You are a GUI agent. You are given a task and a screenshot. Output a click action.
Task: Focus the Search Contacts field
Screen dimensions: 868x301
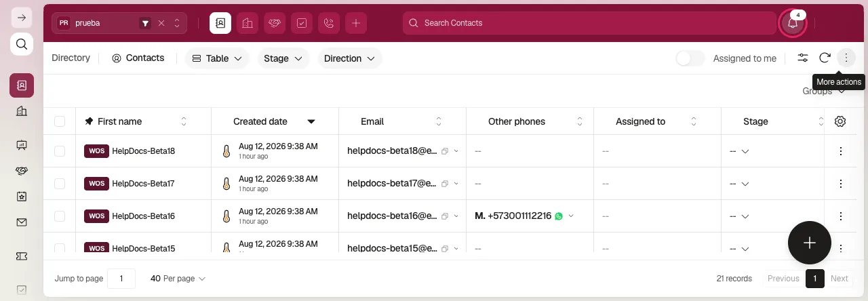tap(589, 23)
